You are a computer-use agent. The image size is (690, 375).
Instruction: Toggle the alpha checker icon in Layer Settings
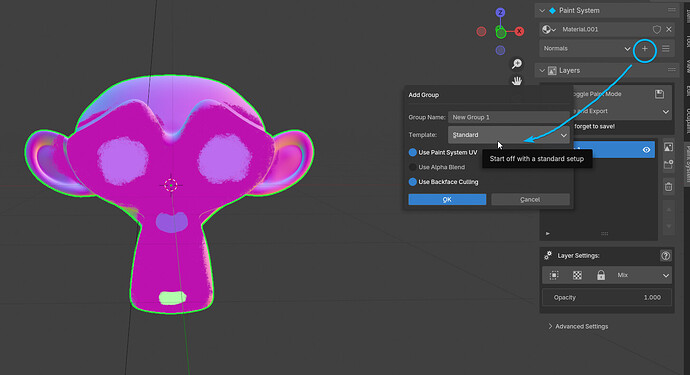click(577, 275)
